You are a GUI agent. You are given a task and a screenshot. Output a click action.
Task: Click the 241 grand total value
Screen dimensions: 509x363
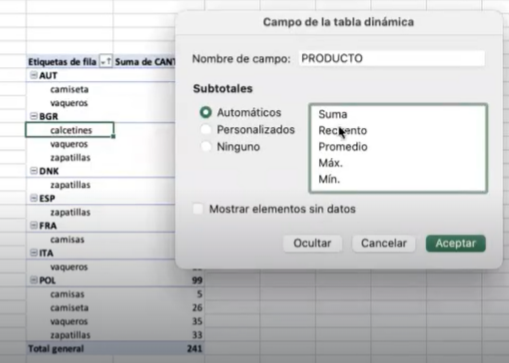[x=194, y=349]
